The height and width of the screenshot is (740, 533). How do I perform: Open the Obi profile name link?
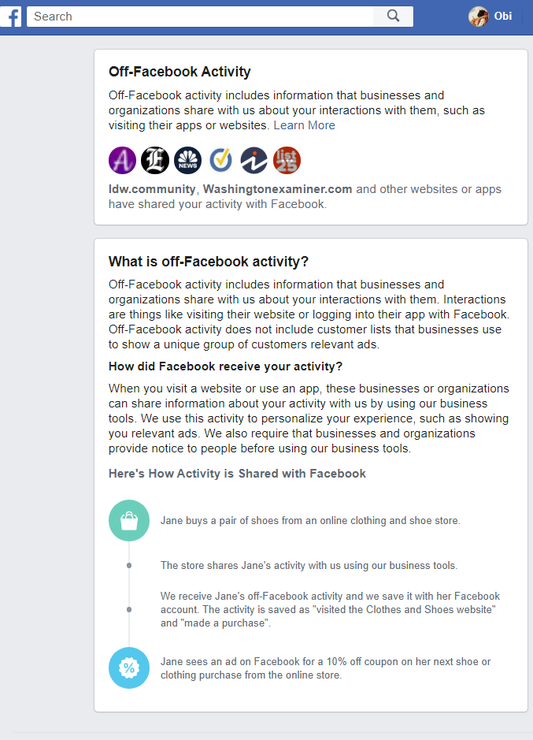(x=503, y=17)
